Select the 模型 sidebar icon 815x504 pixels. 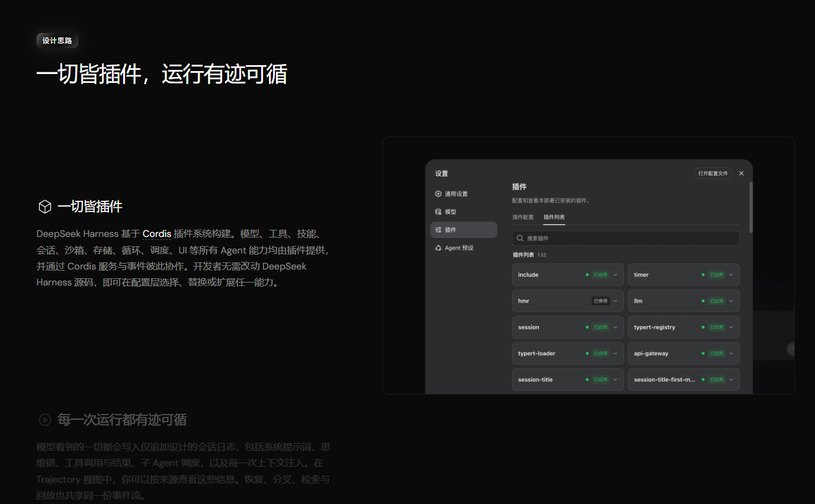click(x=438, y=212)
